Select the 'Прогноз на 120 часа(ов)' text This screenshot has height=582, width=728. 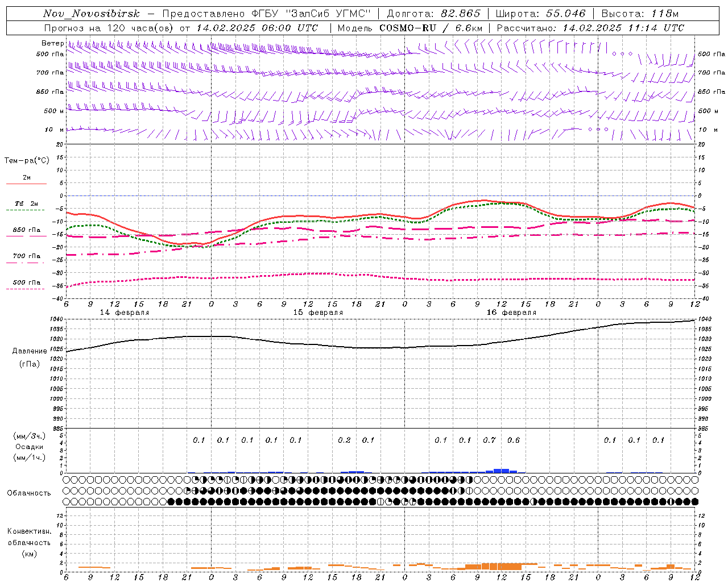point(110,28)
